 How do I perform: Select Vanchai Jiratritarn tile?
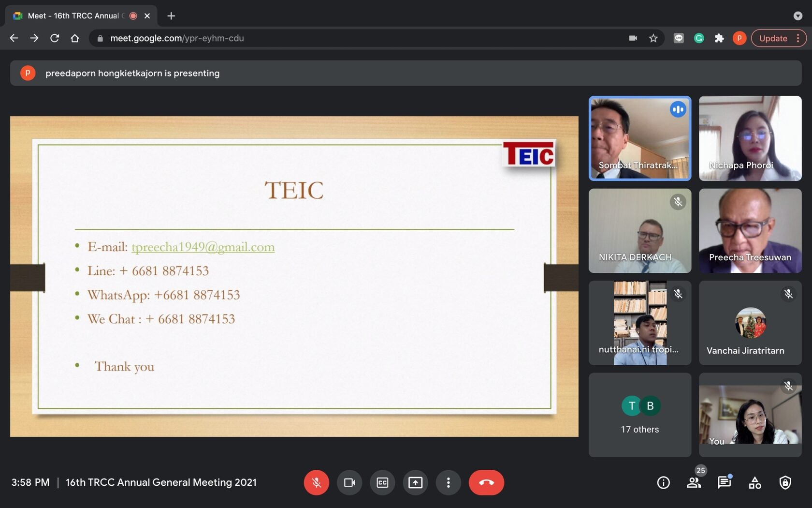tap(750, 323)
